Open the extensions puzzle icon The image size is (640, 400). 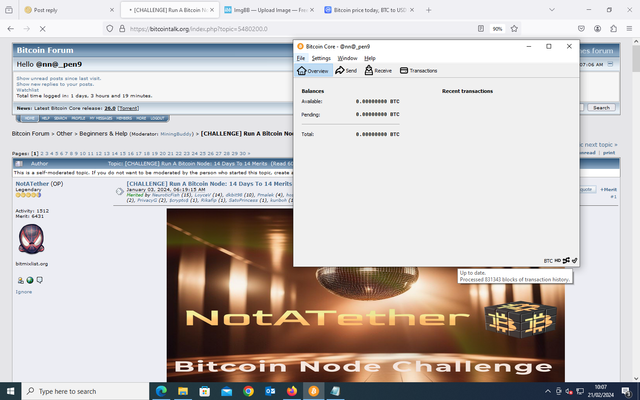613,29
